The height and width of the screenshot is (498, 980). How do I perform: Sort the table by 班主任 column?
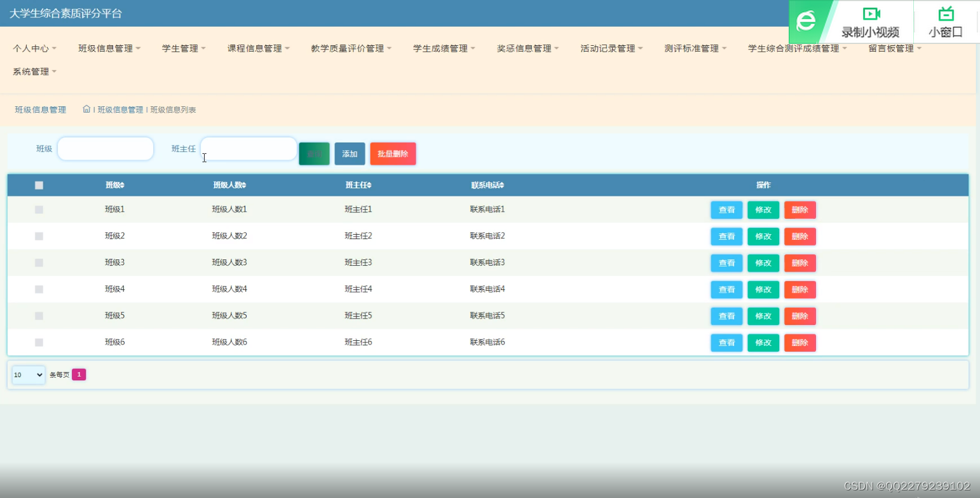click(359, 185)
